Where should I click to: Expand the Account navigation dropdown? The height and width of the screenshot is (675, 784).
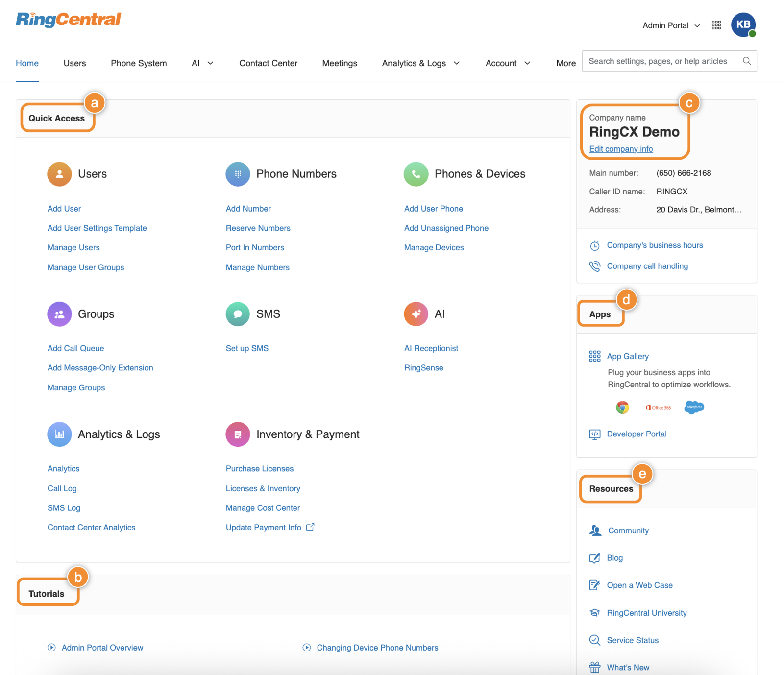pos(508,63)
